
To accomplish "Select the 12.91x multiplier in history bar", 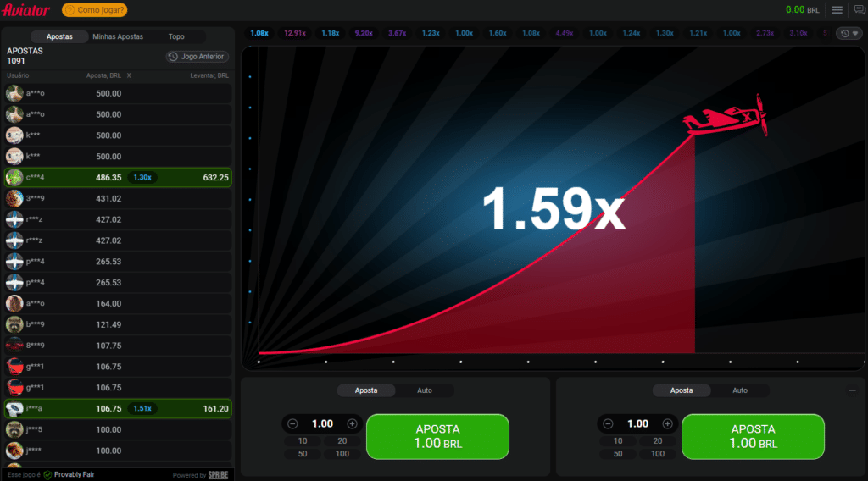I will [294, 33].
